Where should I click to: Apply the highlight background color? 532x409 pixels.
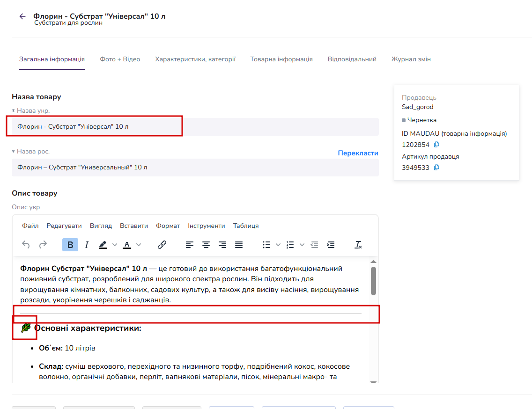(103, 245)
